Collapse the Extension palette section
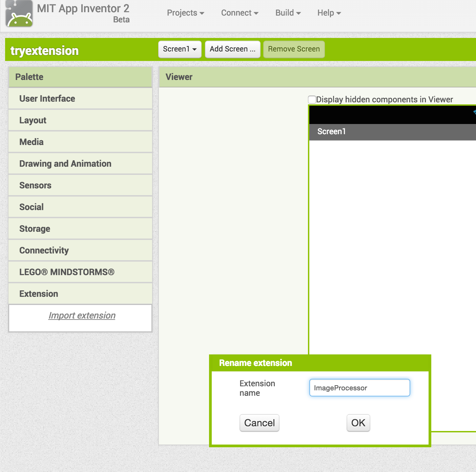476x472 pixels. click(x=80, y=294)
